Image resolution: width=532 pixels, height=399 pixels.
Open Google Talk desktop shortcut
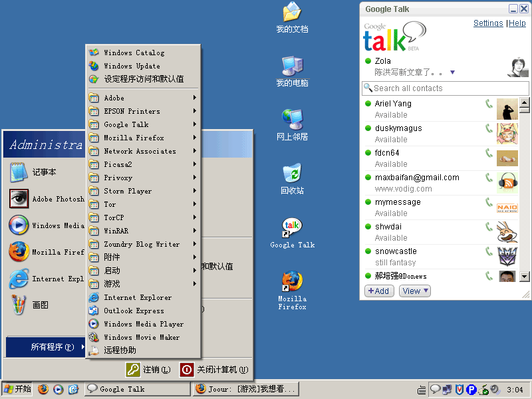(292, 233)
